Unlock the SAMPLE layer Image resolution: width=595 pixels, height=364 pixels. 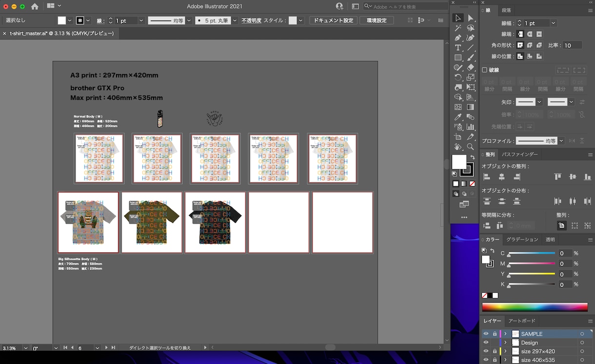tap(495, 334)
